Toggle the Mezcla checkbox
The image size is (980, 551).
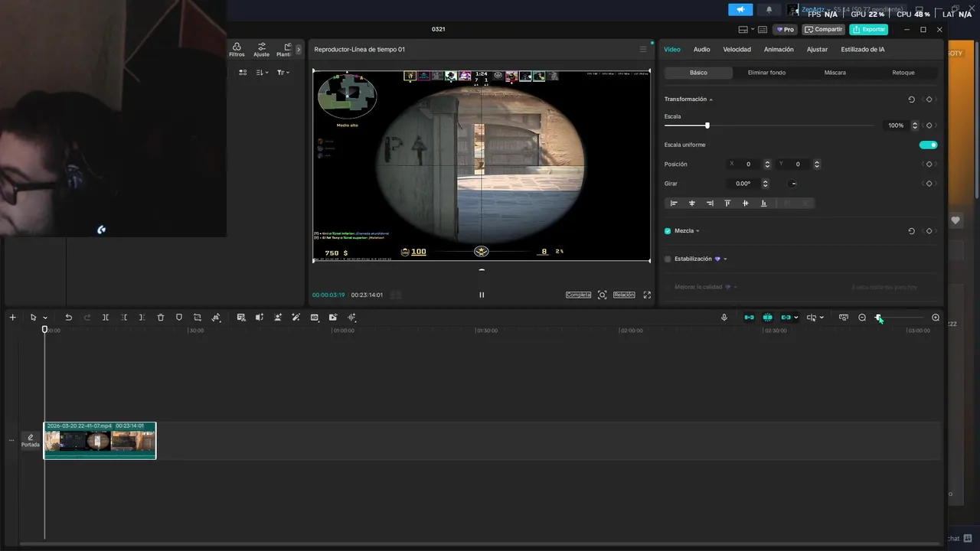(x=668, y=231)
